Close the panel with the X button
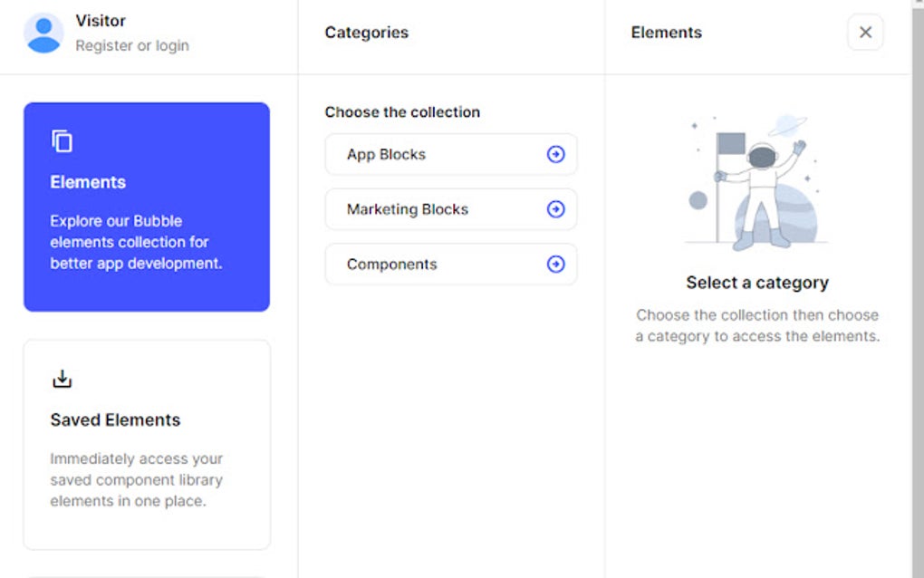The width and height of the screenshot is (924, 578). (865, 33)
